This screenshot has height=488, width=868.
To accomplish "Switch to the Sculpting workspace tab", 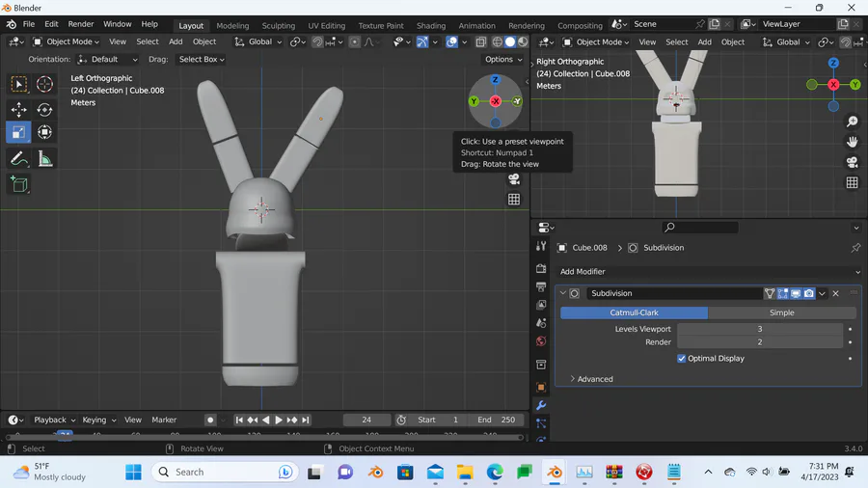I will [278, 26].
